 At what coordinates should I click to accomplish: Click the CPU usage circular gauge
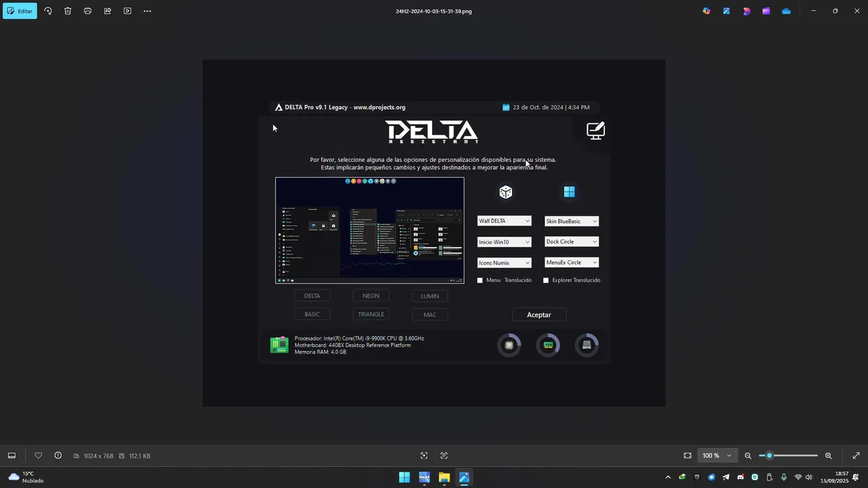(509, 345)
